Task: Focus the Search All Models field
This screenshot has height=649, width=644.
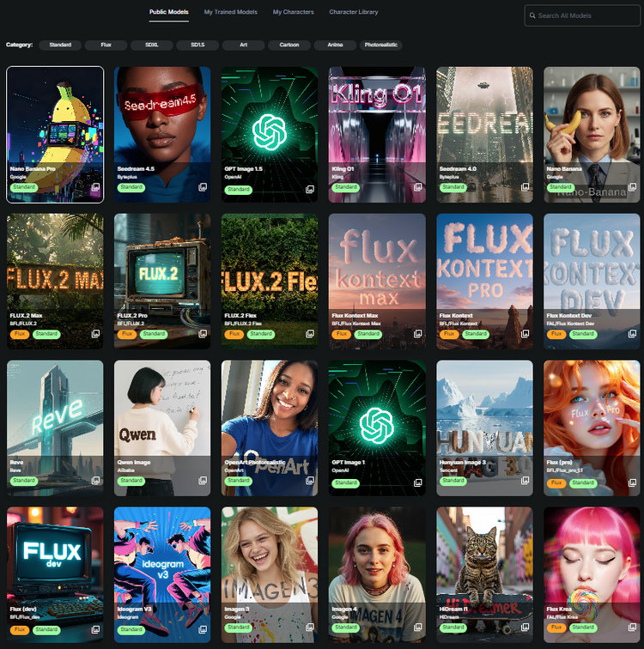Action: click(588, 15)
